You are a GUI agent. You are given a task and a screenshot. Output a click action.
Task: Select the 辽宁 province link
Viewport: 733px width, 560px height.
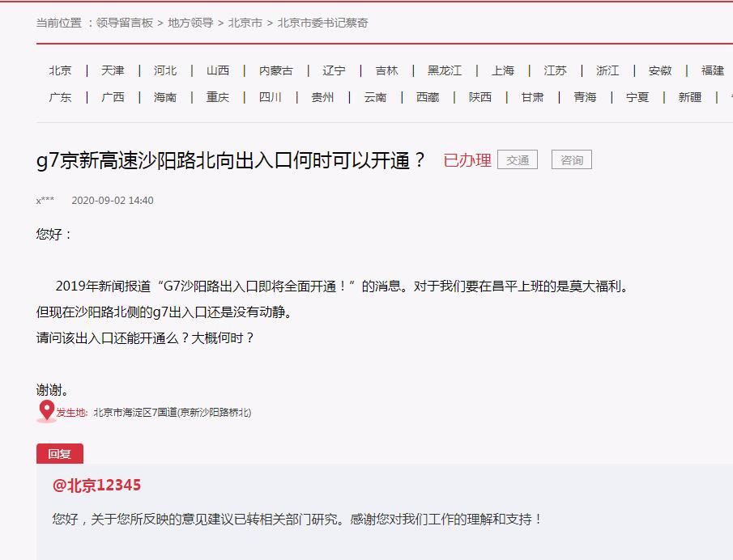click(334, 70)
